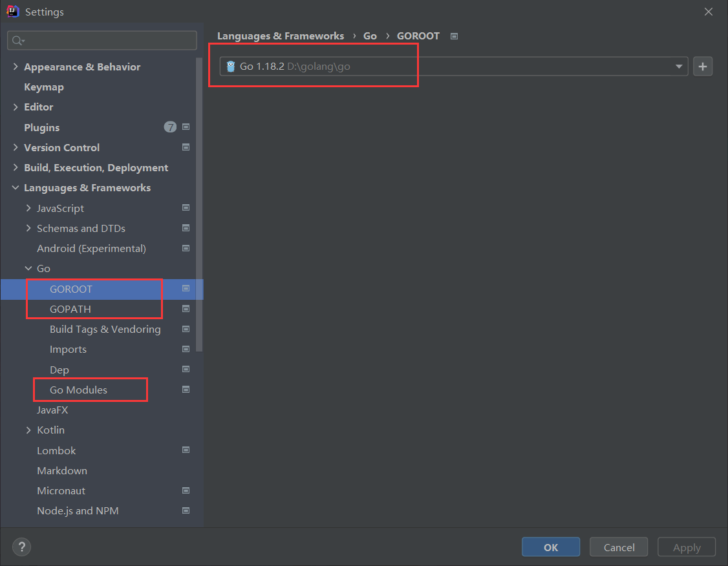The width and height of the screenshot is (728, 566).
Task: Collapse the Go node
Action: (x=28, y=269)
